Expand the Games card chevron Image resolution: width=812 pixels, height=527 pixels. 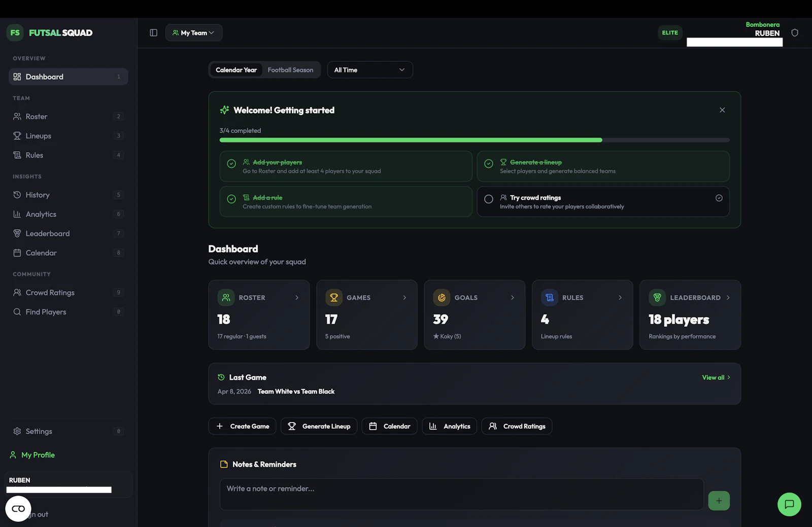tap(404, 298)
